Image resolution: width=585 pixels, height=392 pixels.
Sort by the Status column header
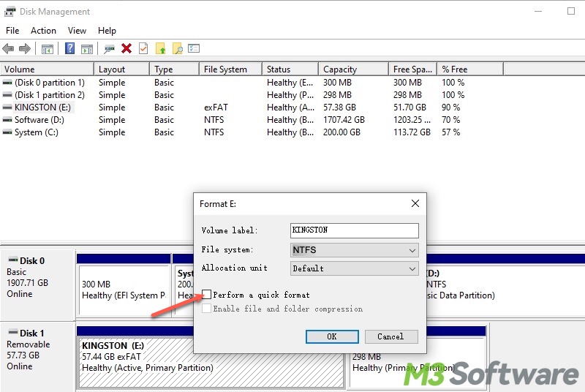(290, 69)
